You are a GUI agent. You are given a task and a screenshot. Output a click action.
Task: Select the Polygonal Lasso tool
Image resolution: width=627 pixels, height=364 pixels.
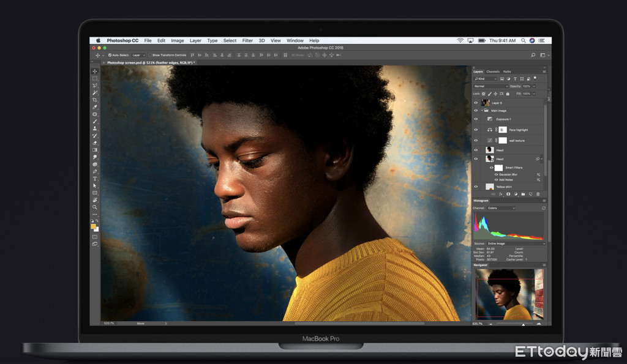coord(95,86)
